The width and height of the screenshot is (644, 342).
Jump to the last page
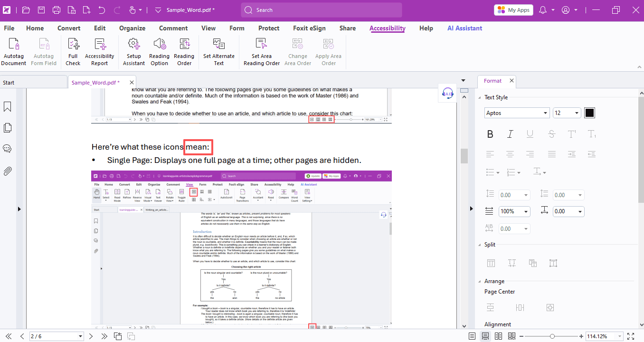(104, 336)
